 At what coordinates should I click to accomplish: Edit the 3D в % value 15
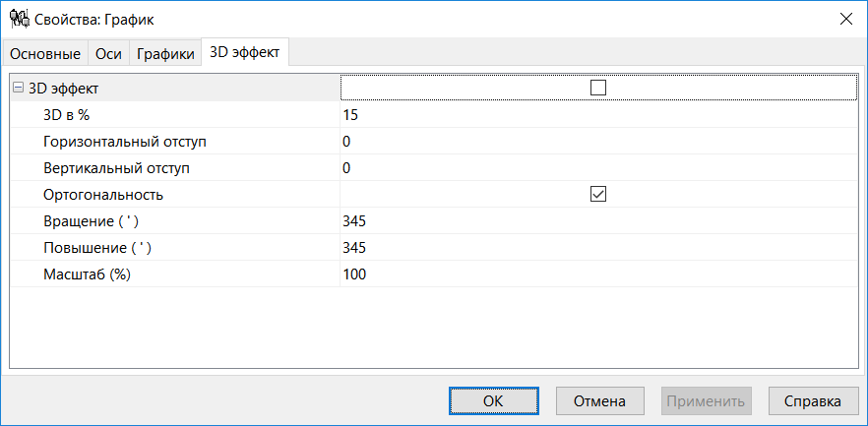click(x=599, y=114)
